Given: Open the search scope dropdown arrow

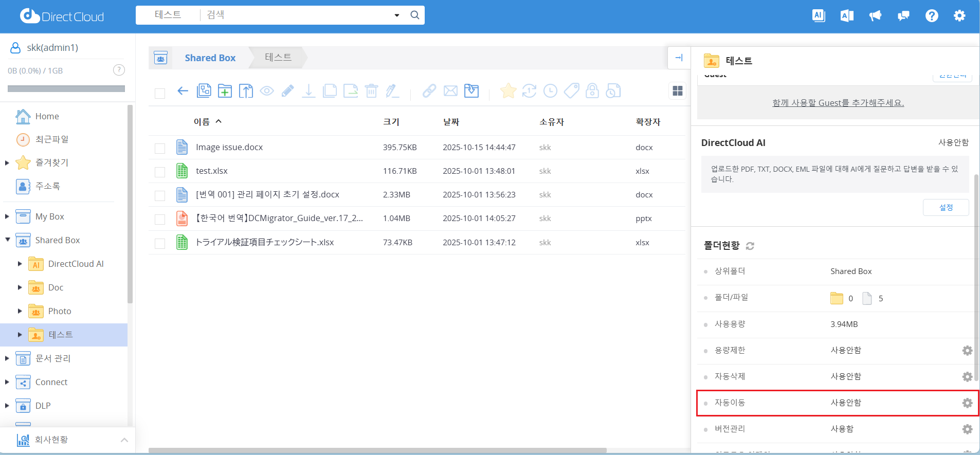Looking at the screenshot, I should pos(396,15).
